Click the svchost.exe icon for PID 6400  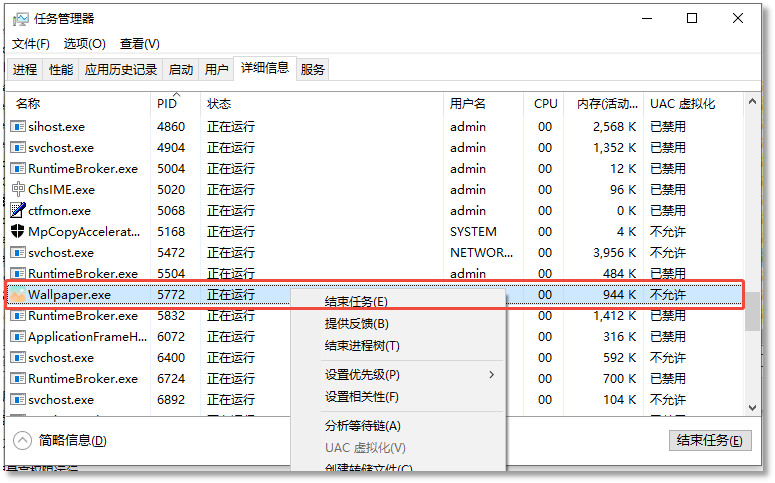point(18,357)
